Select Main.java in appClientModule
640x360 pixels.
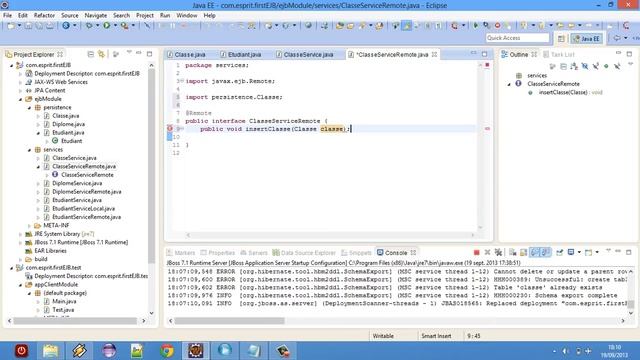coord(64,301)
